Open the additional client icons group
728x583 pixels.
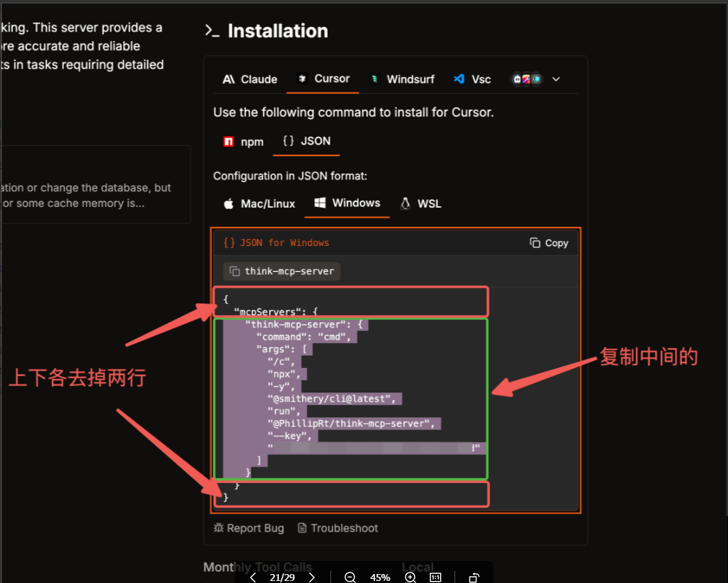tap(526, 79)
